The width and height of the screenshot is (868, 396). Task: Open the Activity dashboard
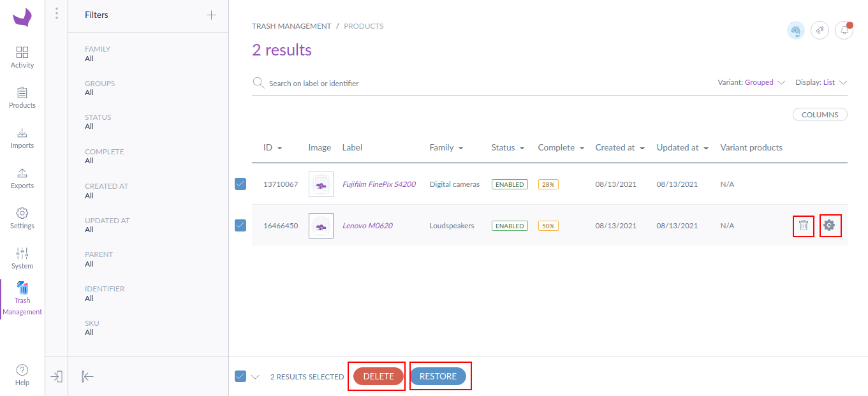[22, 57]
